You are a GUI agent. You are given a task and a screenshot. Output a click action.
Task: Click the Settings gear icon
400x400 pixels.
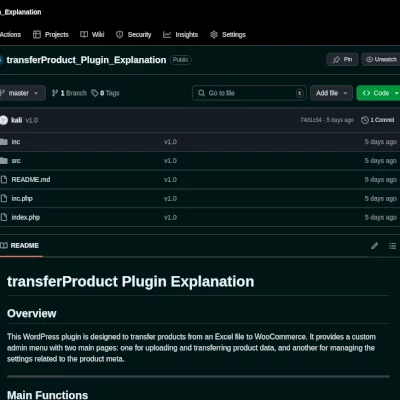click(x=214, y=35)
